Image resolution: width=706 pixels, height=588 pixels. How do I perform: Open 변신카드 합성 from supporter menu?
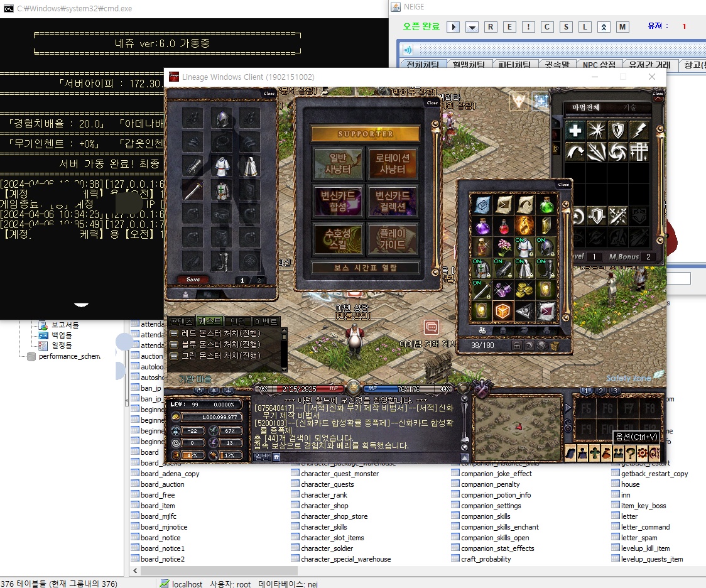[338, 201]
